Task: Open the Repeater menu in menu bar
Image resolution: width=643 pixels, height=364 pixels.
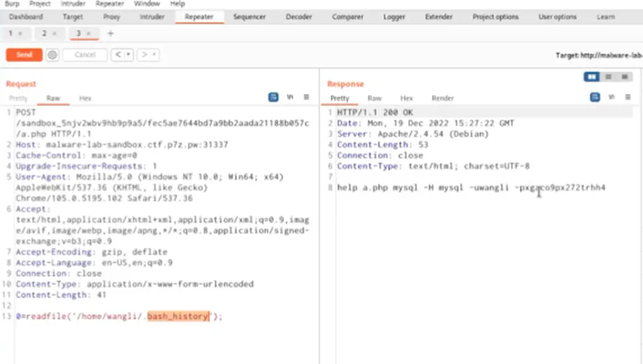Action: (109, 3)
